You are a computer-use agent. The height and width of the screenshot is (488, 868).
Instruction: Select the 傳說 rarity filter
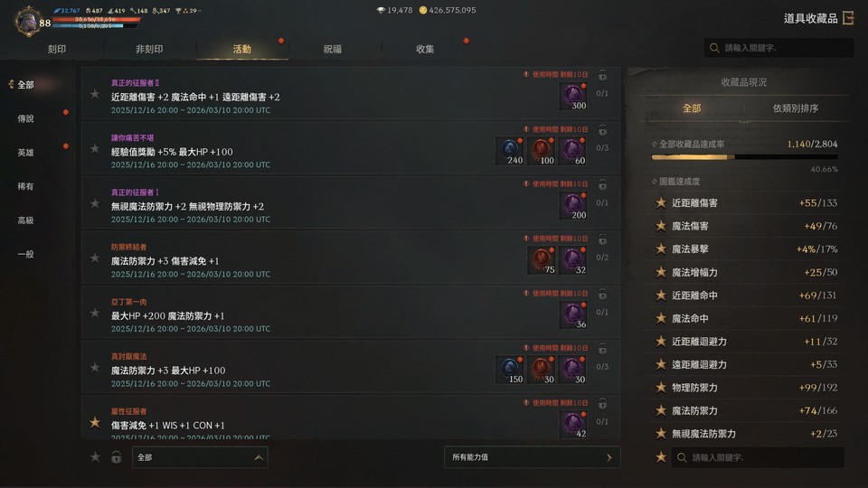tap(26, 118)
